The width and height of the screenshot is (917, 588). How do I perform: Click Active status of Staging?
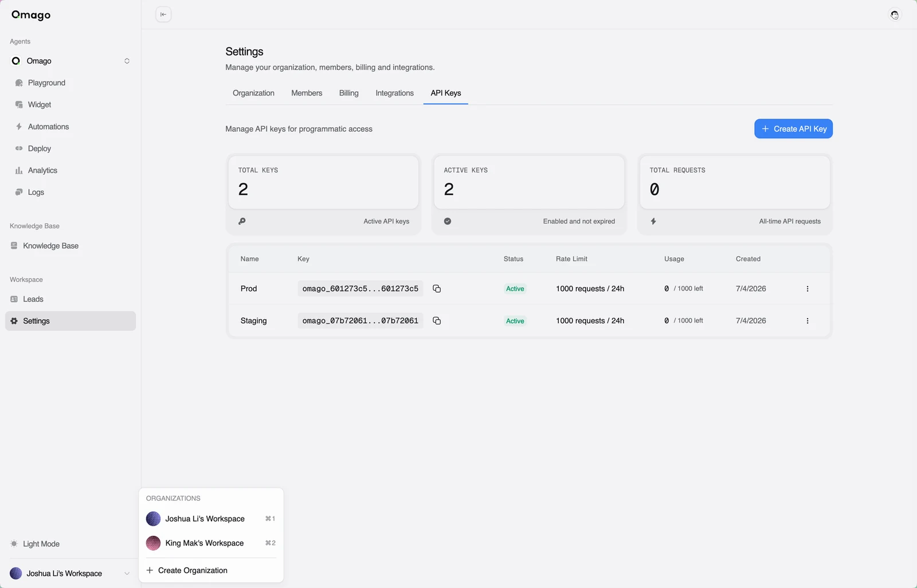click(515, 321)
